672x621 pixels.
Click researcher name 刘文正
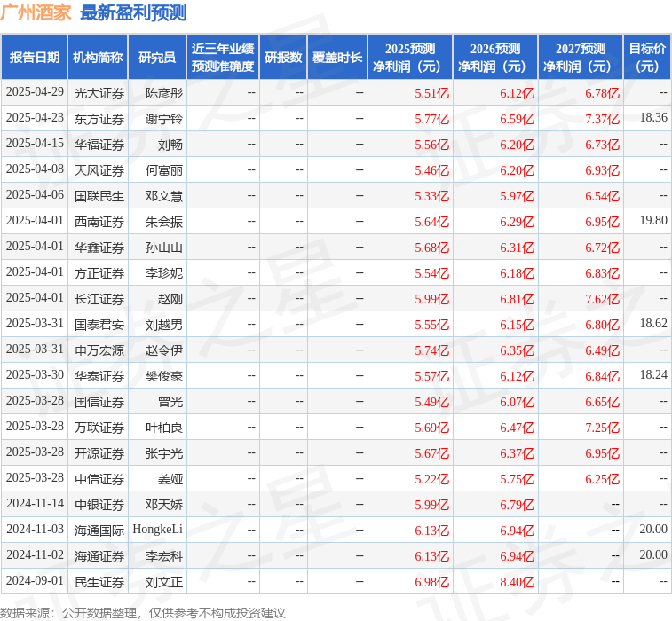click(x=163, y=582)
